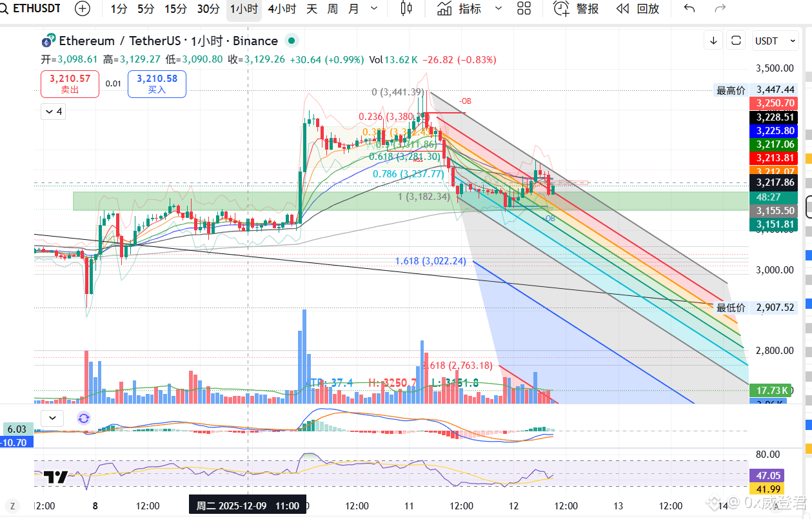Open the ETHUSDT symbol search
Screen dimensions: 812x519
(34, 8)
